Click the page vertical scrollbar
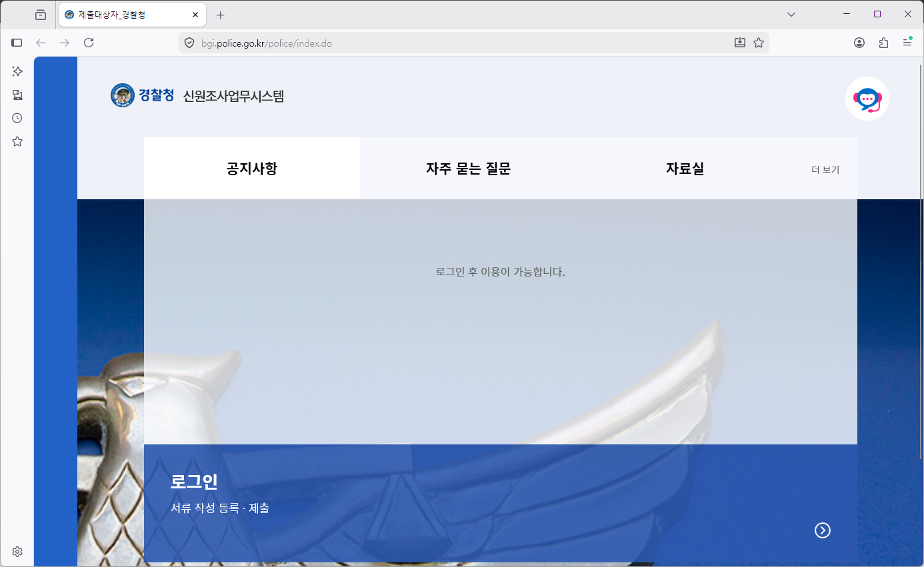The height and width of the screenshot is (567, 924). (921, 261)
